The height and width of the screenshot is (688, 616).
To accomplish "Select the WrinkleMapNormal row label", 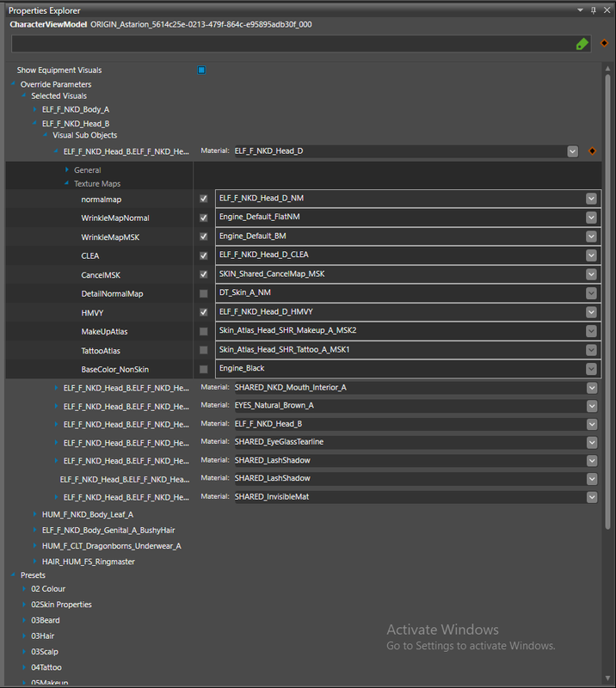I will point(115,218).
